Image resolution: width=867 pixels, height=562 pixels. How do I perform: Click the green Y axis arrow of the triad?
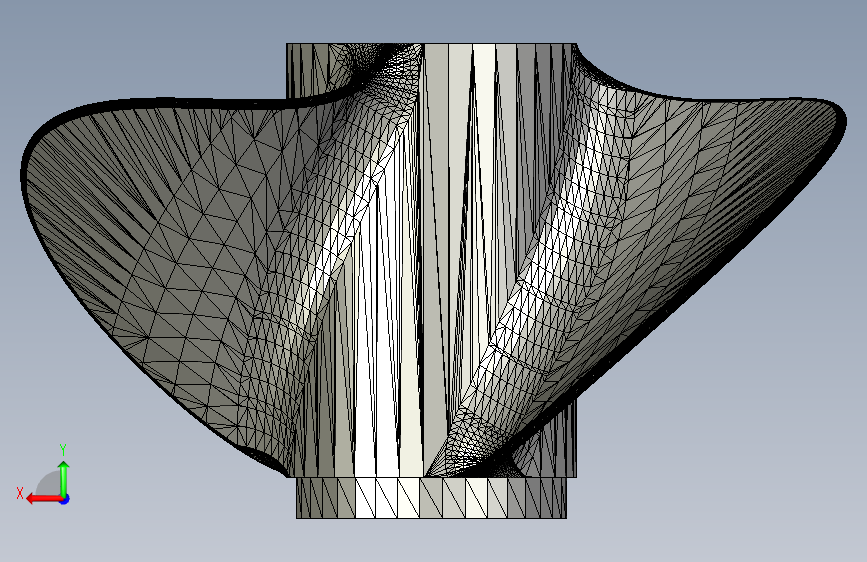[64, 479]
